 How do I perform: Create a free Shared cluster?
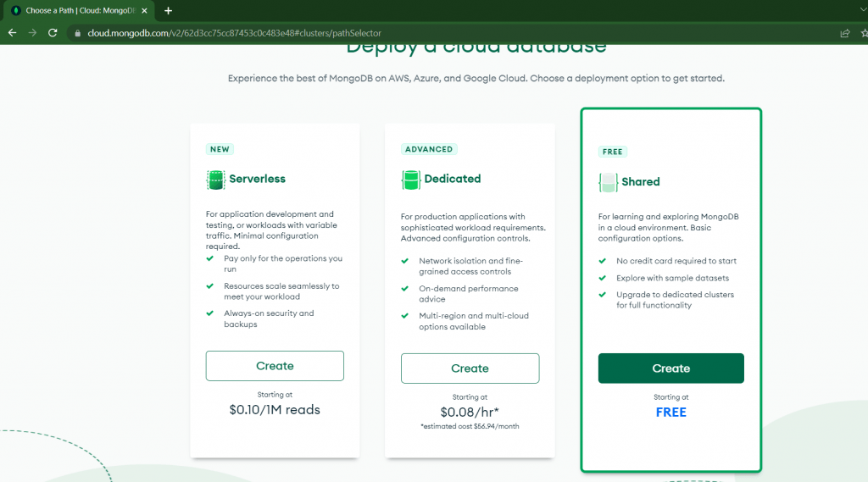pos(671,368)
